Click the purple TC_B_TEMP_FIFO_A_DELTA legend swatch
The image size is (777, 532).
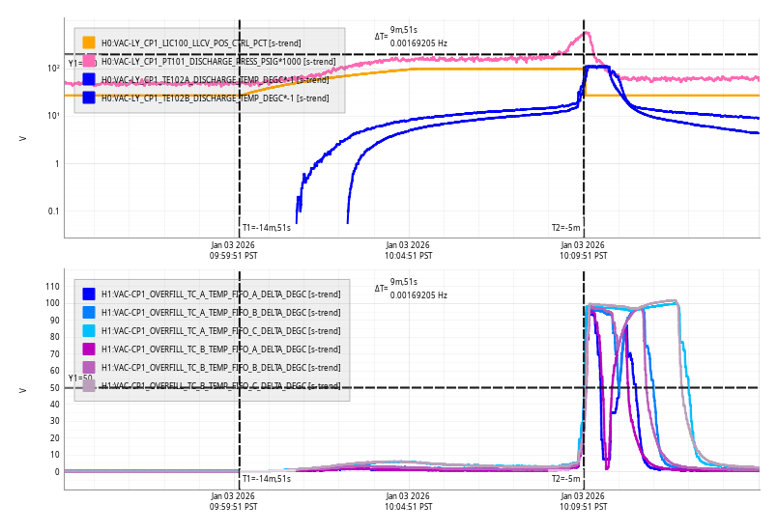pyautogui.click(x=89, y=349)
